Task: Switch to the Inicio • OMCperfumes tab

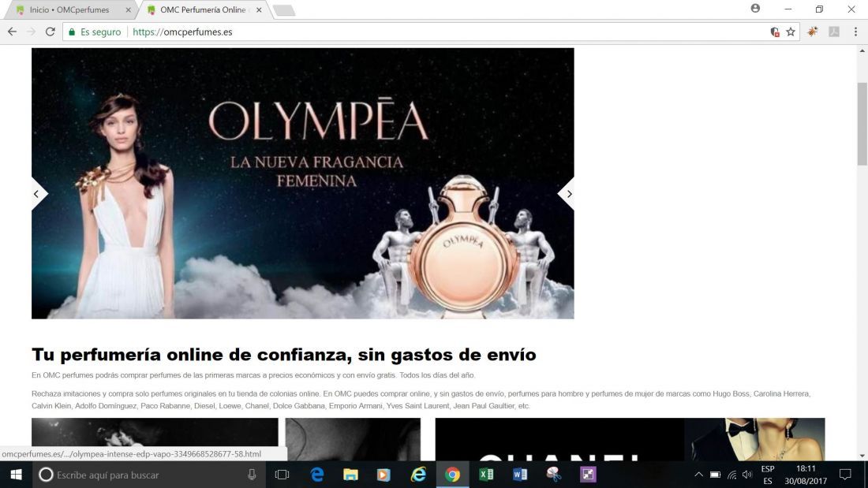Action: [69, 10]
